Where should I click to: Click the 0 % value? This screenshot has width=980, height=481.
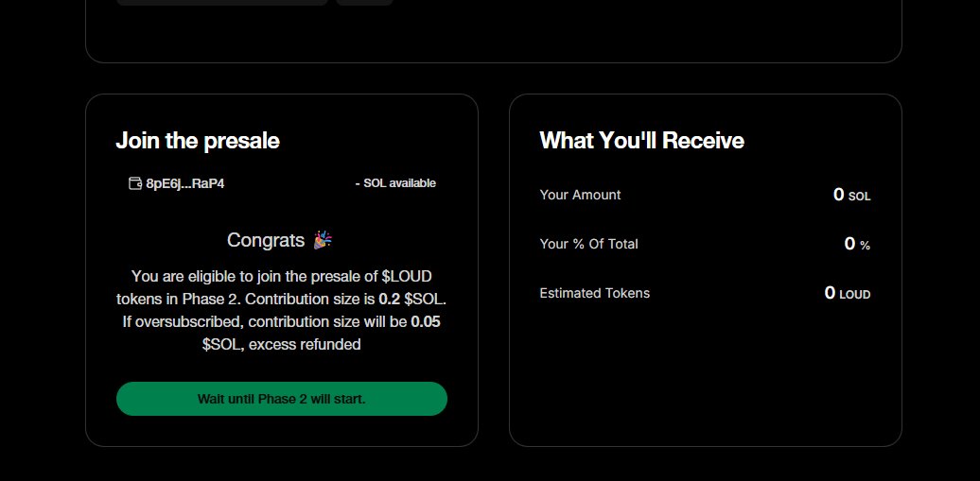tap(857, 244)
